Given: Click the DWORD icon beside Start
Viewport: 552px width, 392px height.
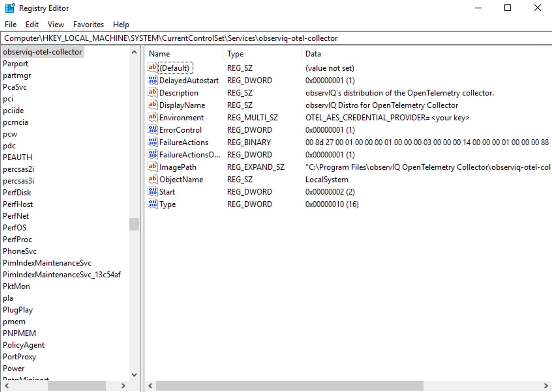Looking at the screenshot, I should 152,192.
